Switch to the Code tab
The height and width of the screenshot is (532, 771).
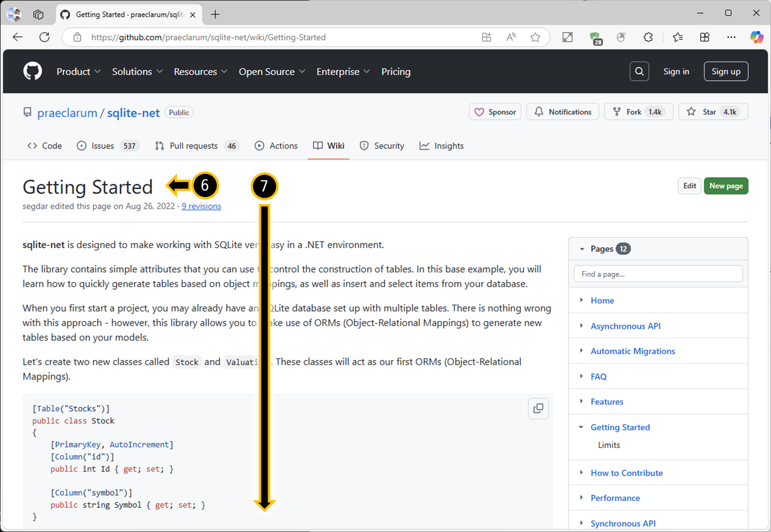click(x=45, y=146)
